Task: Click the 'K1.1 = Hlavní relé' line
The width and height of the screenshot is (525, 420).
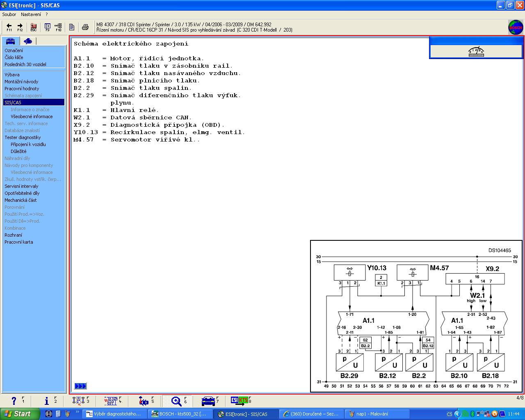Action: tap(116, 110)
